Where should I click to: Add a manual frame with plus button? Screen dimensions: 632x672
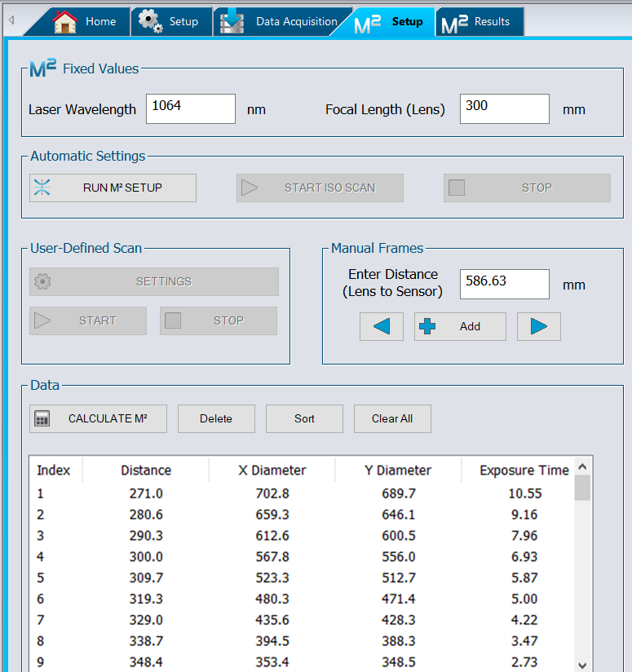(x=460, y=326)
